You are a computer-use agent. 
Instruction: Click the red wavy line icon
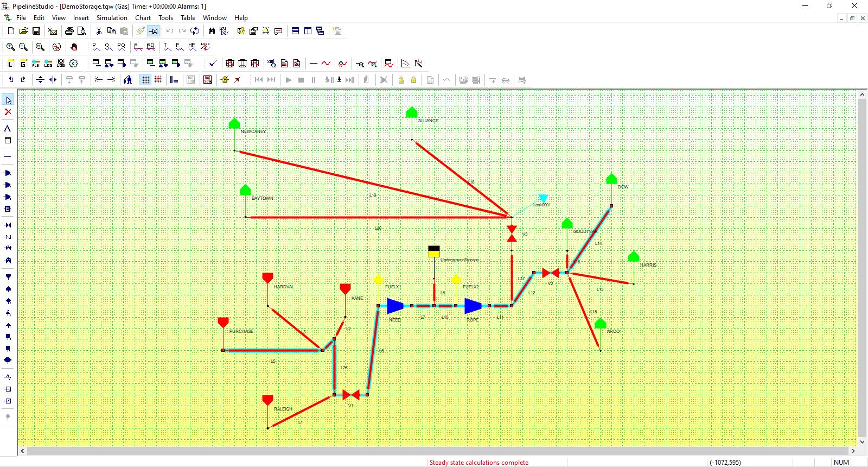[x=326, y=64]
